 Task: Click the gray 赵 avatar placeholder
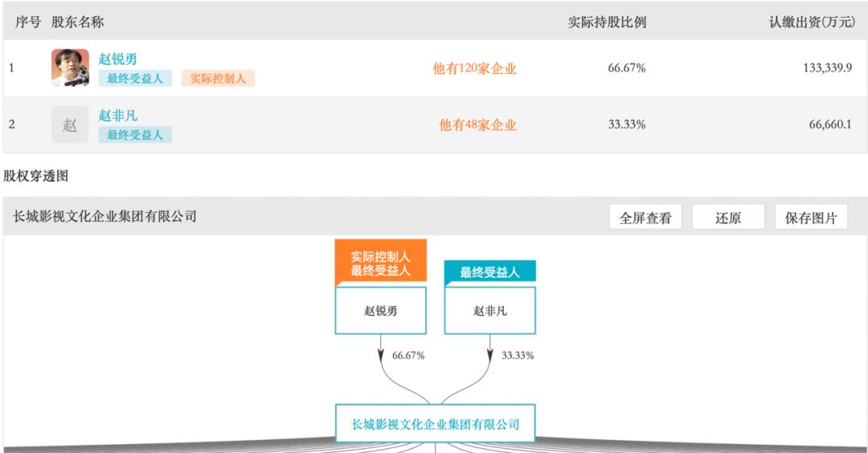coord(70,124)
